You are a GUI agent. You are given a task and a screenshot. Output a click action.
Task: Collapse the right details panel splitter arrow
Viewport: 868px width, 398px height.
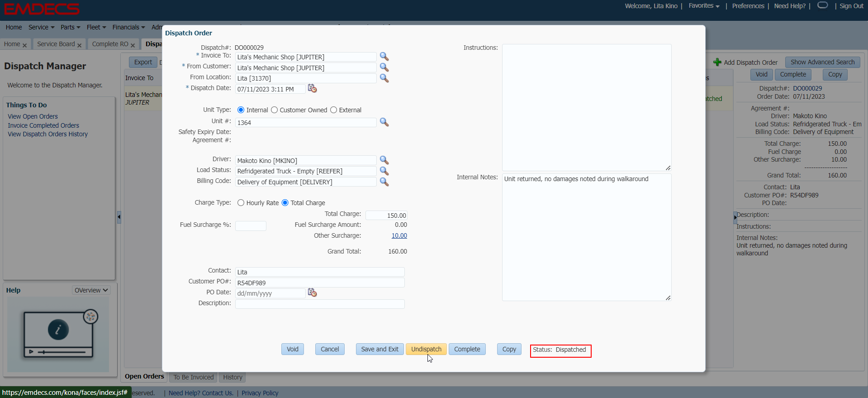click(735, 217)
